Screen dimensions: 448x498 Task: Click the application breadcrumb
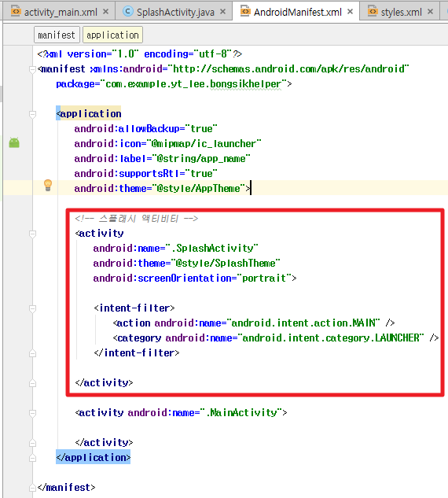112,35
